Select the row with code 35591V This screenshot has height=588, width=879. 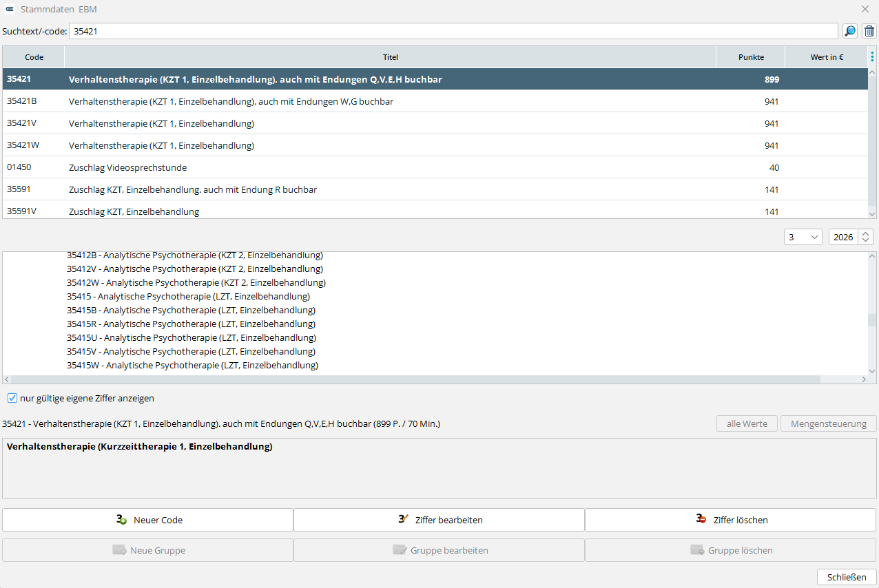click(435, 210)
